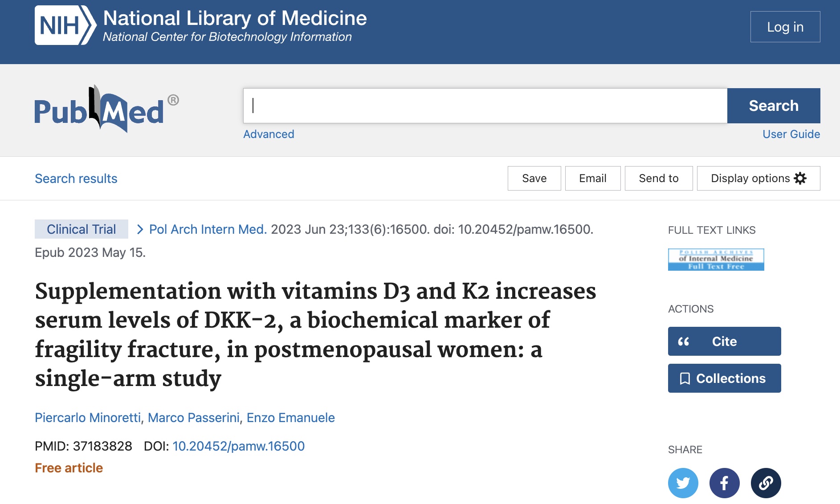Focus the PubMed search input field

coord(485,106)
